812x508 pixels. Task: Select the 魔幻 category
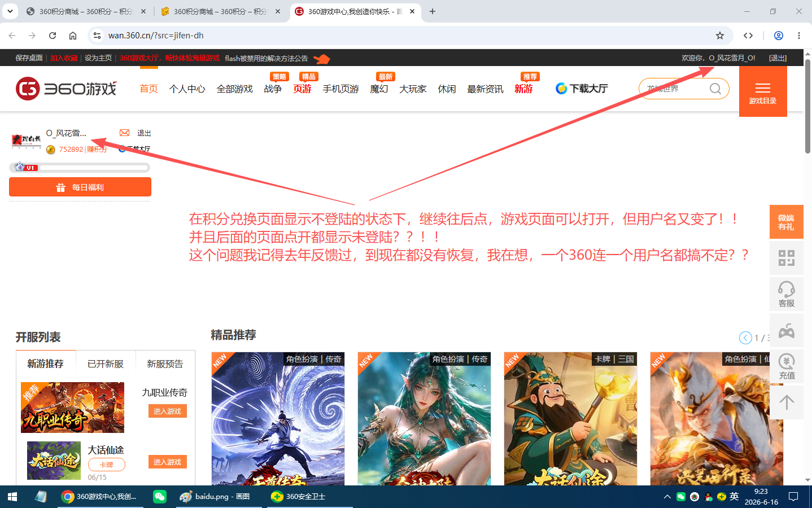(379, 89)
